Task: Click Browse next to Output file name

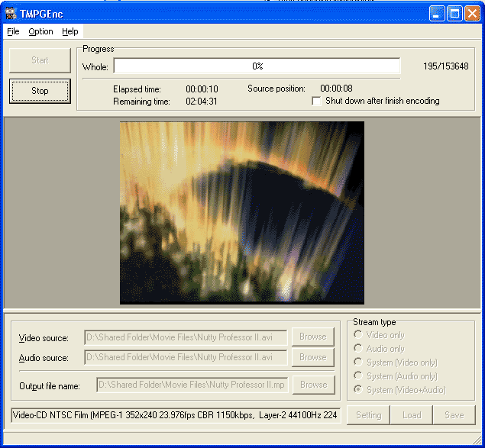Action: [313, 385]
